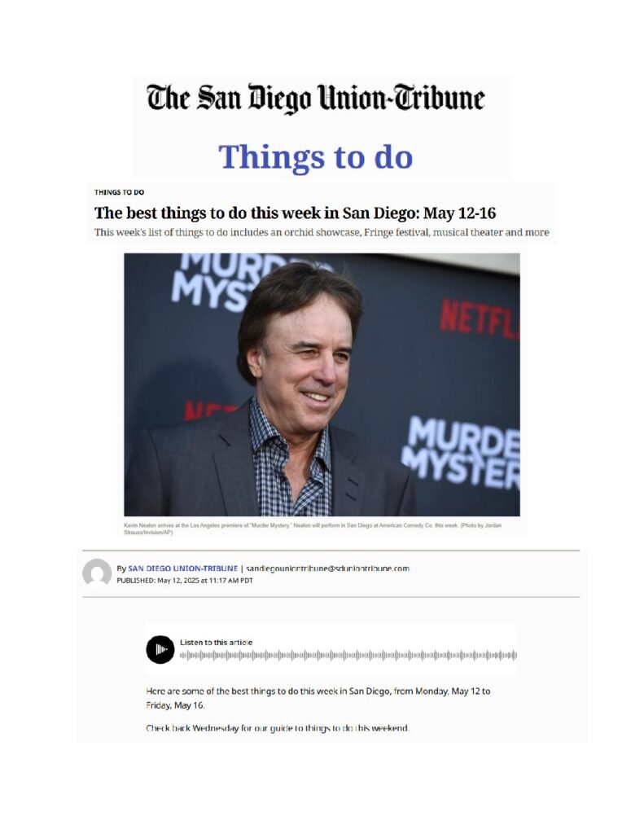Click the sandiegouniontribune email address link
The height and width of the screenshot is (834, 644).
327,568
